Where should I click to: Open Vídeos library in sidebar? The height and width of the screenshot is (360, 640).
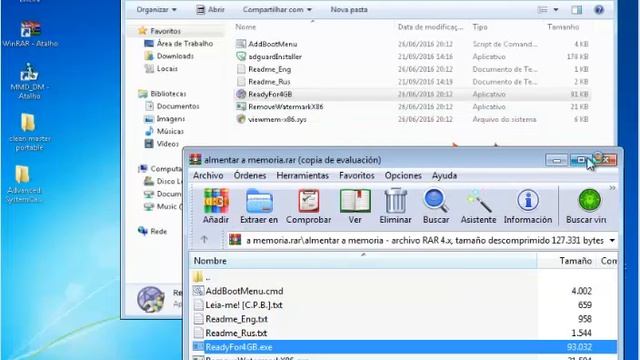pyautogui.click(x=162, y=144)
